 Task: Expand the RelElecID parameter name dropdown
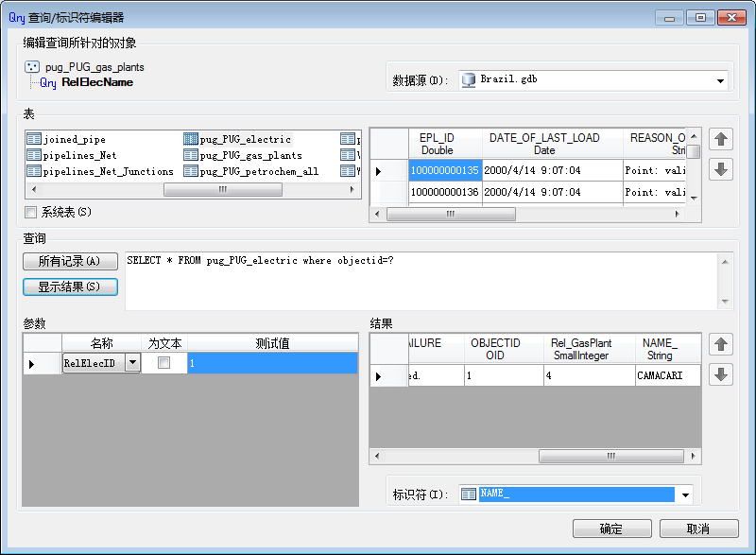132,363
